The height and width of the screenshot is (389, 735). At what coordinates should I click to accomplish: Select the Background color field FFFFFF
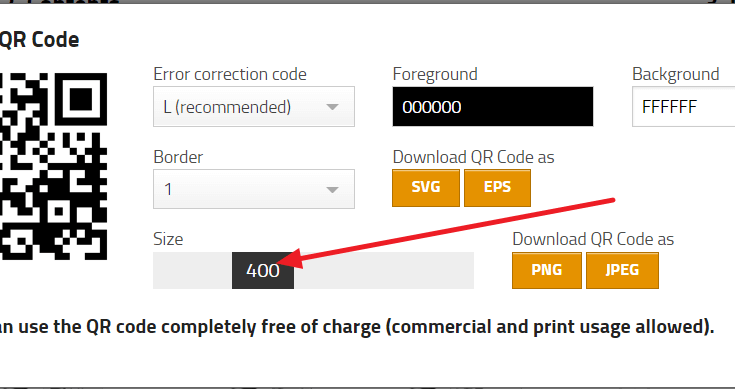(683, 106)
